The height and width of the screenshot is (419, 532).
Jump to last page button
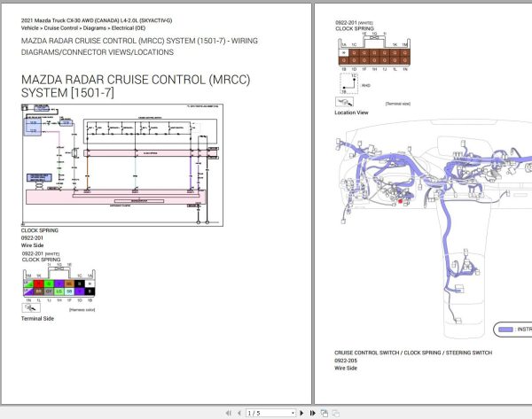[x=312, y=413]
